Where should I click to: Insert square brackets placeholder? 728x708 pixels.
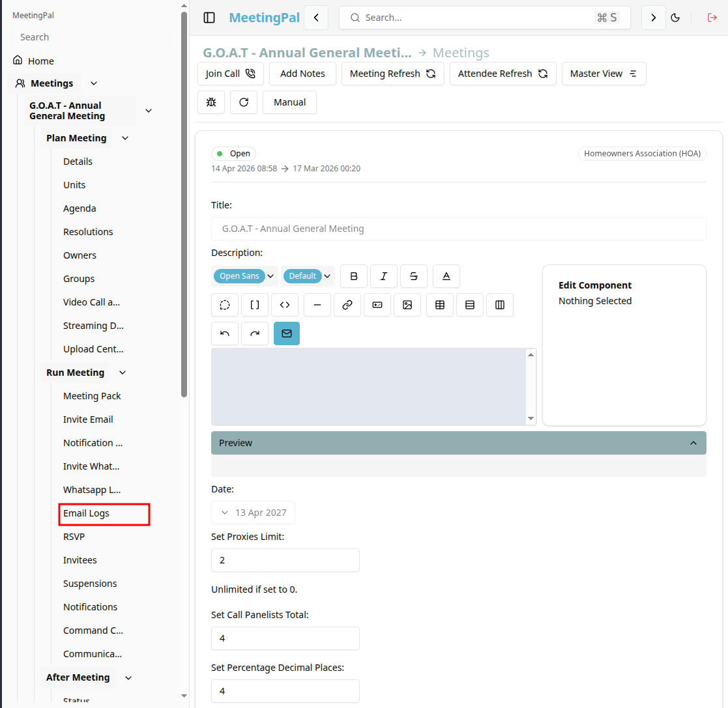click(255, 305)
